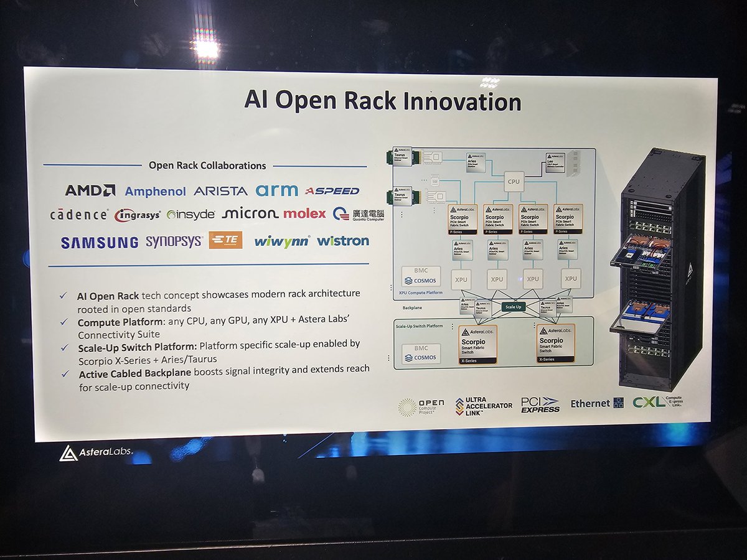
Task: Click checkmark beside Active Cabled Backplane bullet
Action: pos(66,373)
